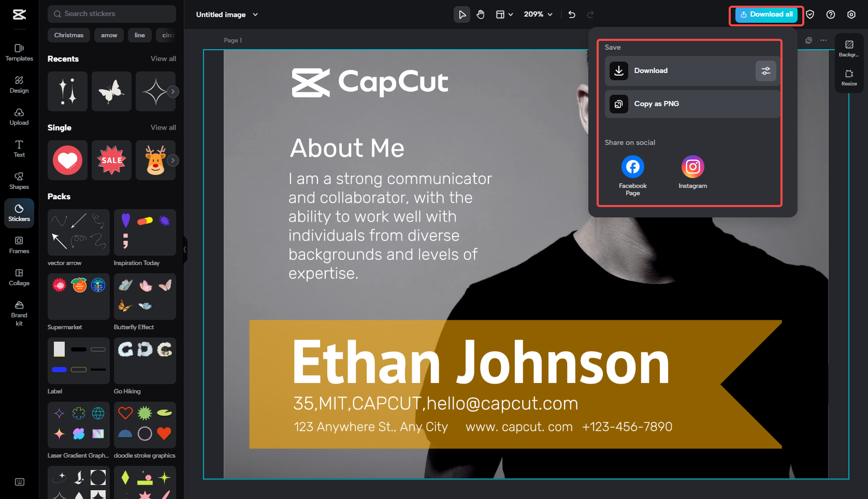Open the Text sidebar tab
This screenshot has height=499, width=868.
(19, 149)
